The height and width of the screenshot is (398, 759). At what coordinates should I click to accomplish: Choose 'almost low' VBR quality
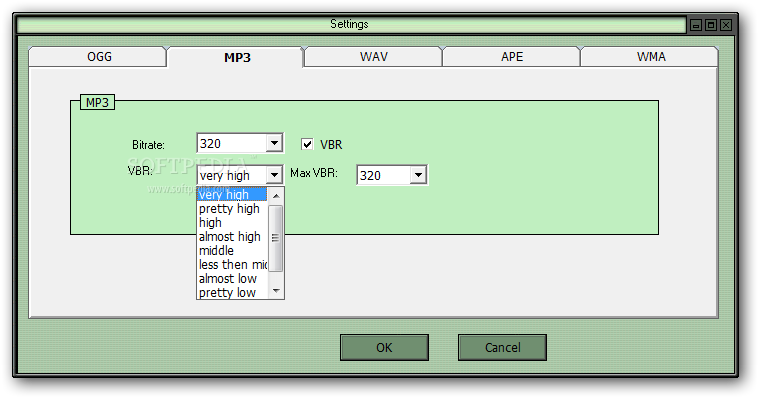click(x=232, y=279)
